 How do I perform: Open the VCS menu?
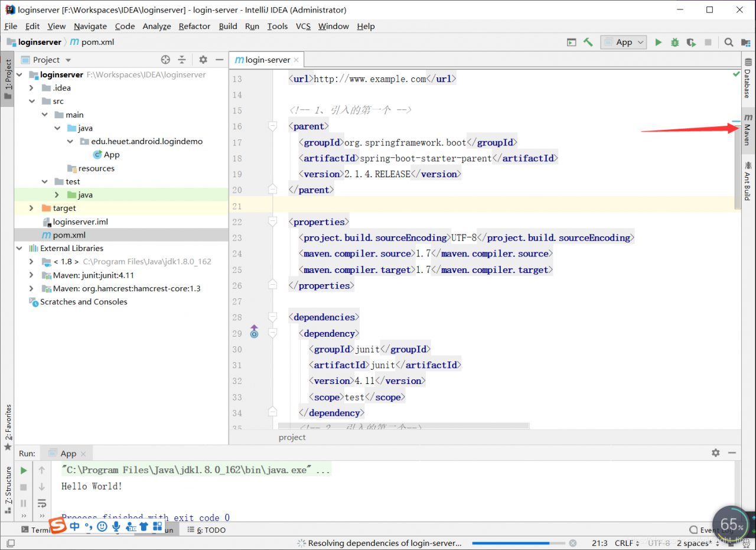pos(303,26)
